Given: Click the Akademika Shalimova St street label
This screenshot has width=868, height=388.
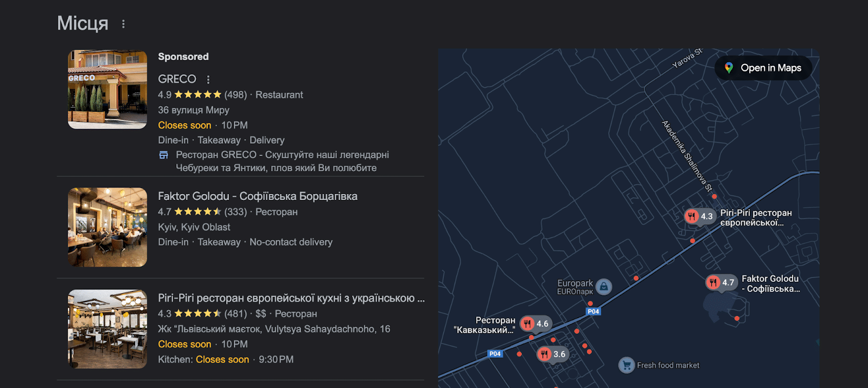Looking at the screenshot, I should [x=687, y=156].
